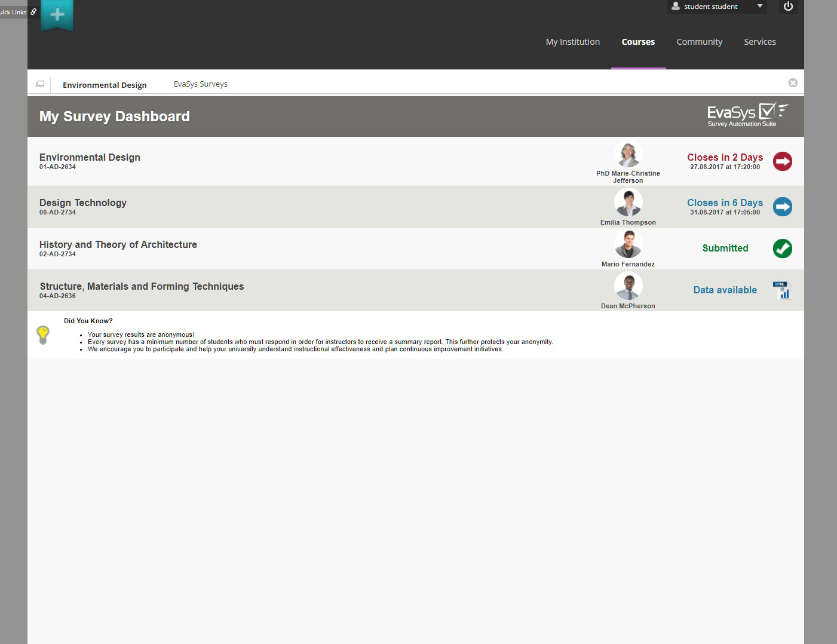Click the Environmental Design breadcrumb link
The width and height of the screenshot is (837, 644).
tap(105, 85)
